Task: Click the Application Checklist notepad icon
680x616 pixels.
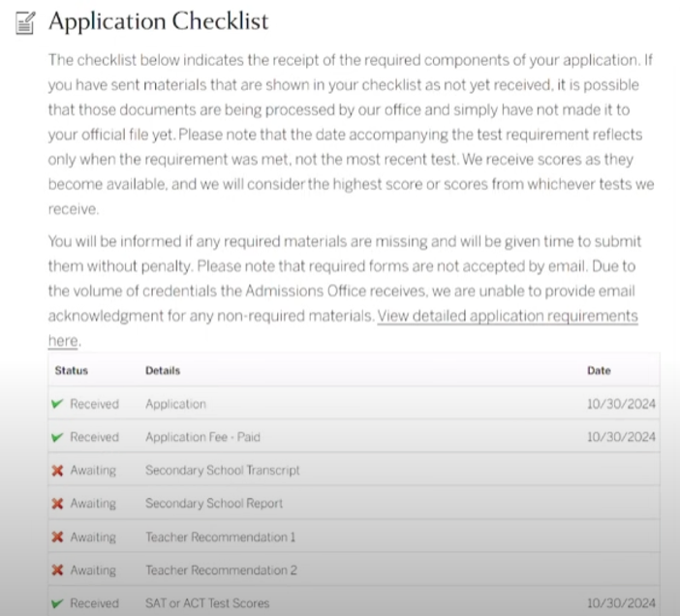Action: (x=26, y=21)
